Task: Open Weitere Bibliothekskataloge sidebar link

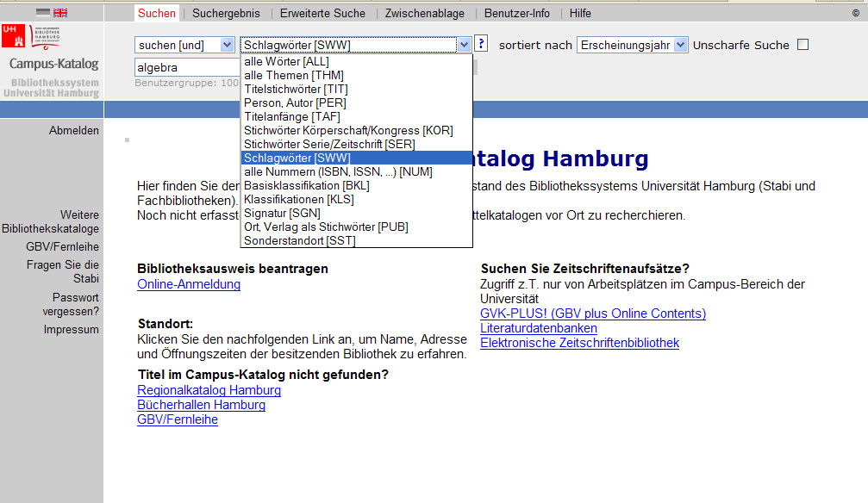Action: tap(50, 222)
